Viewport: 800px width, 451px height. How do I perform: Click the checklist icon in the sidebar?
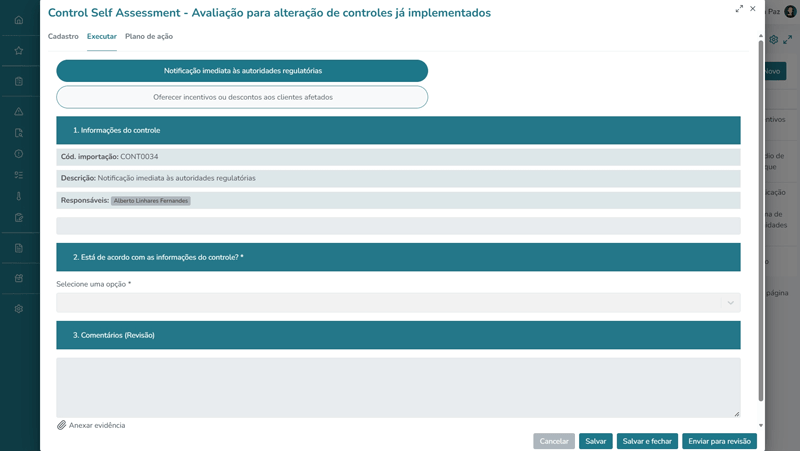click(19, 175)
